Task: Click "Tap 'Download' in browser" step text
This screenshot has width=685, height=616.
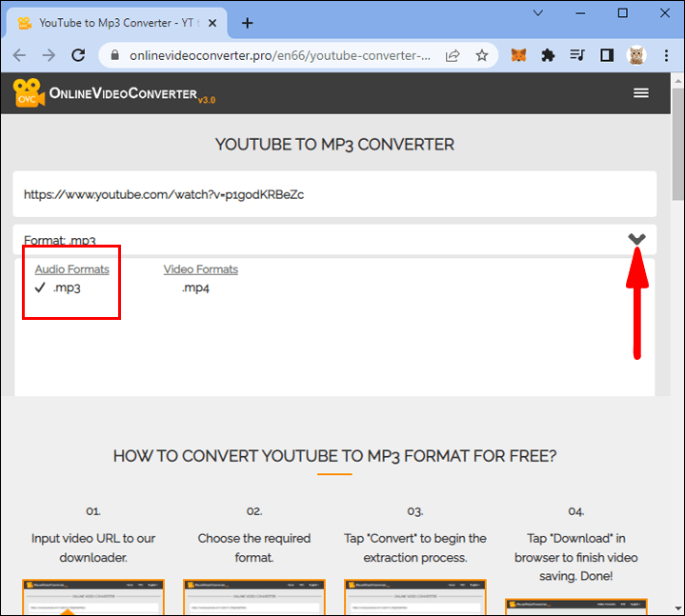Action: tap(575, 557)
